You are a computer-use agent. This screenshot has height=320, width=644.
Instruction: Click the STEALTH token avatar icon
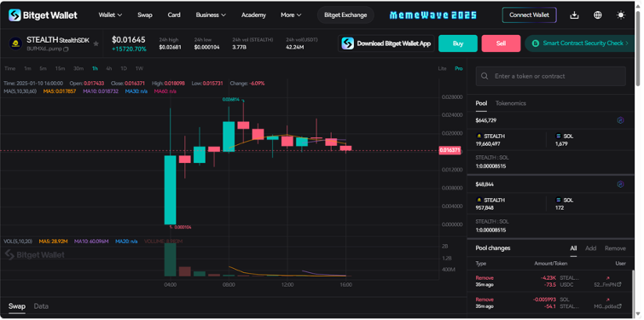(x=15, y=44)
